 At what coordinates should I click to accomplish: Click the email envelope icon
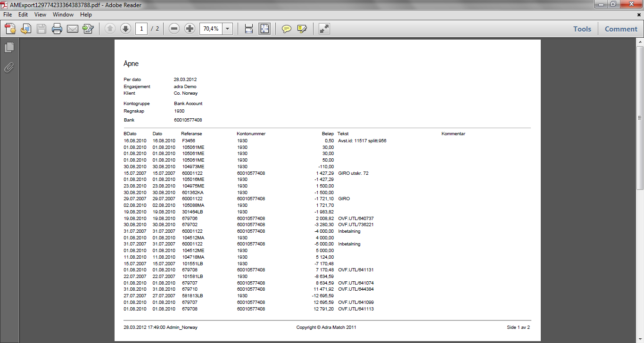point(73,29)
